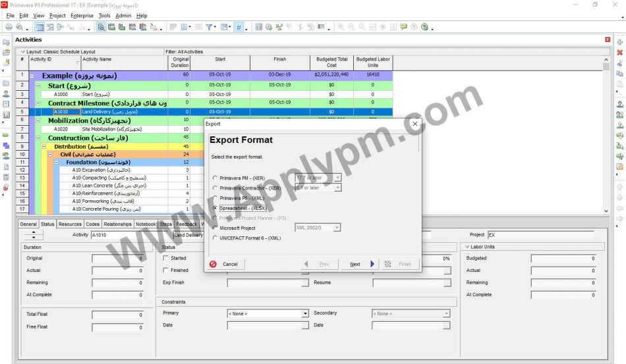
Task: Open Primary constraint dropdown
Action: tap(305, 314)
